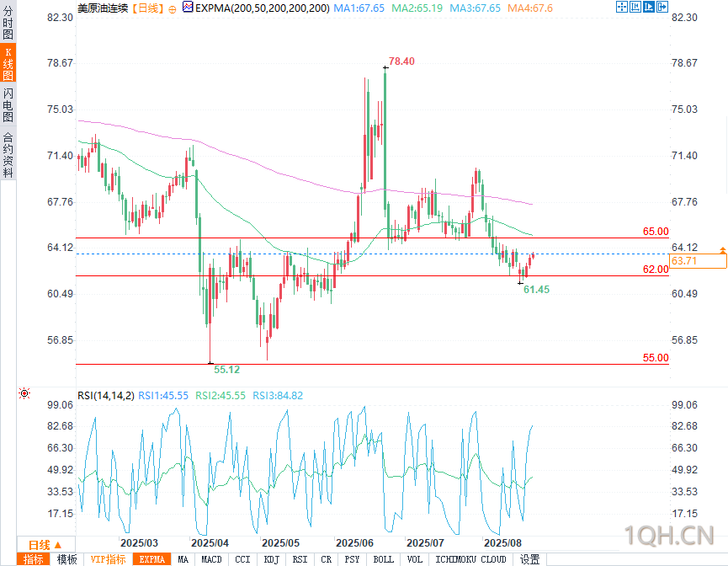Click the orange circle icon beside 日线
This screenshot has width=728, height=566.
[x=173, y=9]
